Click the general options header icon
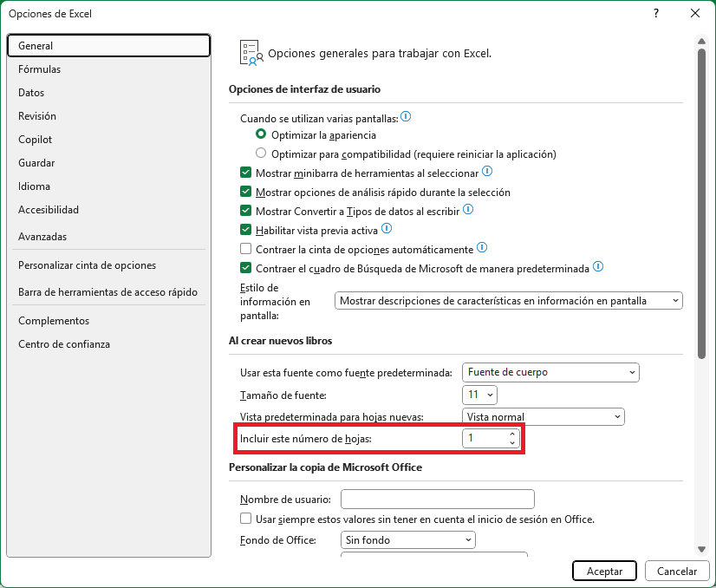Screen dimensions: 716x588 tap(251, 53)
